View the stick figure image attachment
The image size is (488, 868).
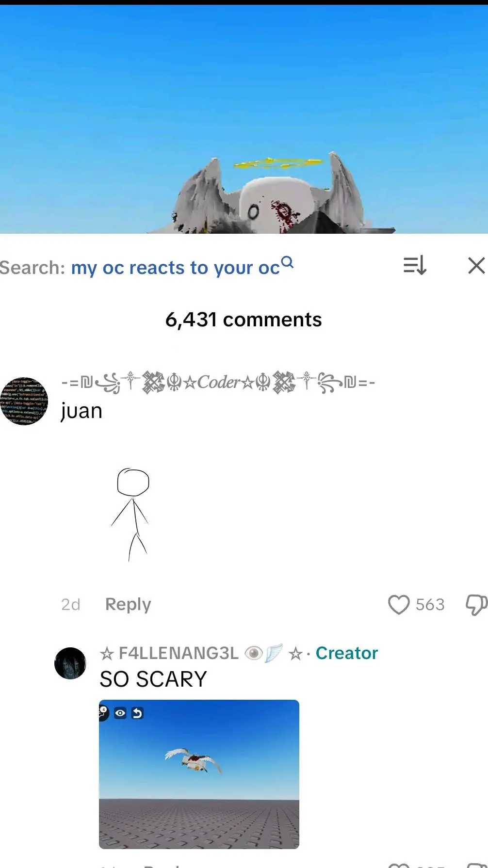coord(131,514)
